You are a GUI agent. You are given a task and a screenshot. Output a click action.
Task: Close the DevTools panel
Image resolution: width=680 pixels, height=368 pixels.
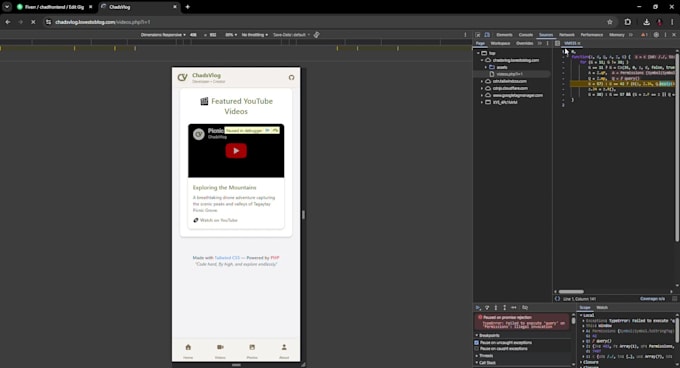pos(674,35)
